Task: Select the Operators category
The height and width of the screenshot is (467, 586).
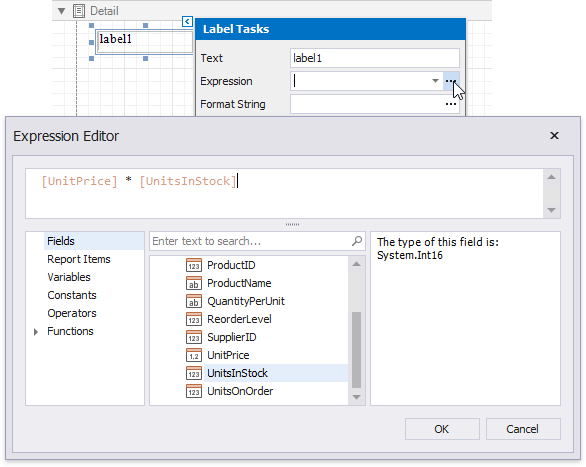Action: click(72, 313)
